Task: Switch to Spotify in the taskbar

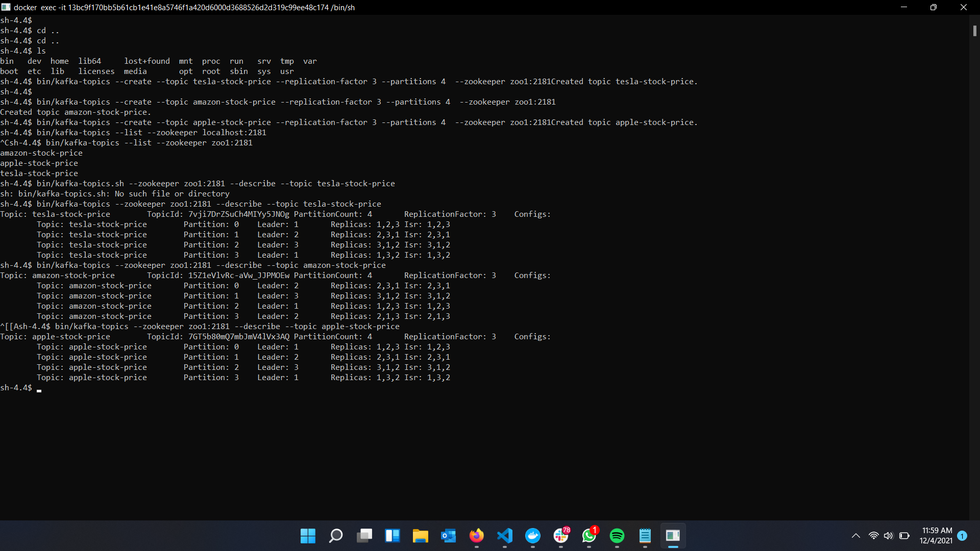Action: click(x=617, y=536)
